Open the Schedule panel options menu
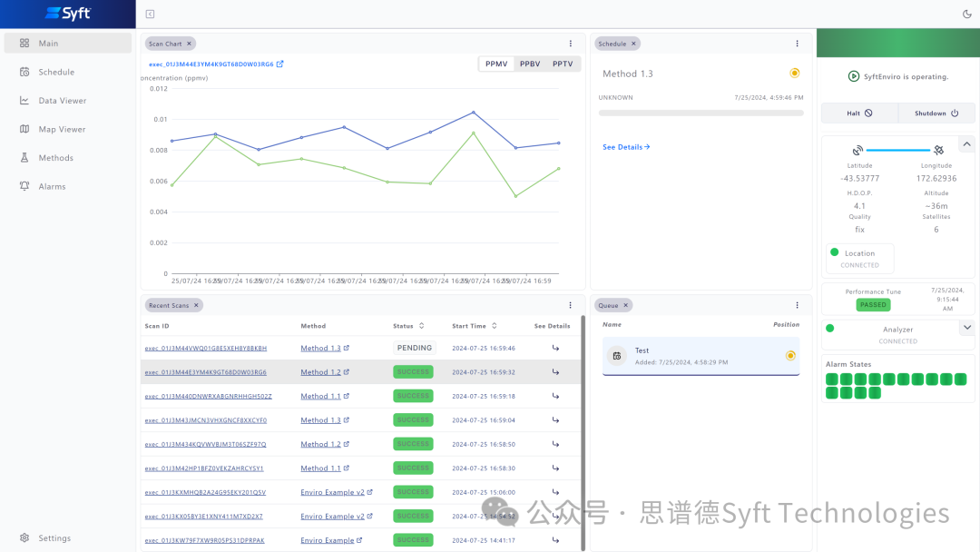 (x=797, y=44)
